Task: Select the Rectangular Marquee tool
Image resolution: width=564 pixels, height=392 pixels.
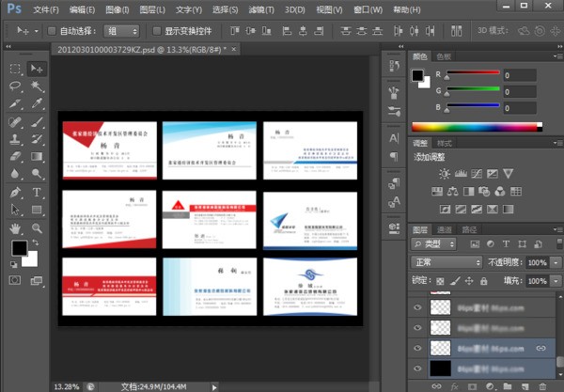Action: (x=16, y=69)
